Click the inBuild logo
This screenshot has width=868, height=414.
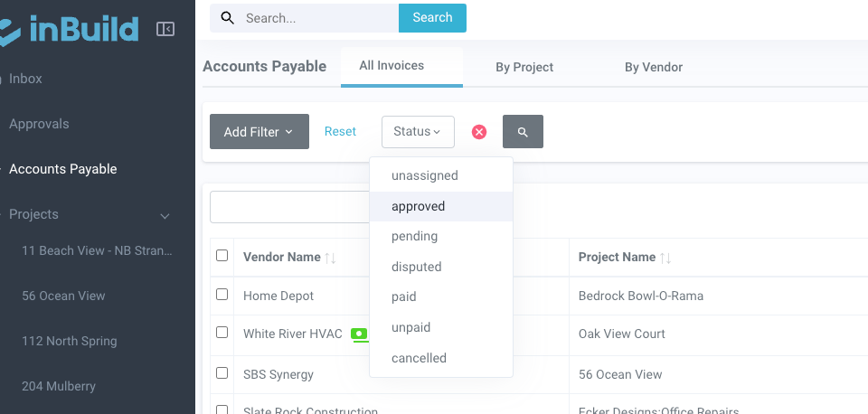click(x=72, y=29)
